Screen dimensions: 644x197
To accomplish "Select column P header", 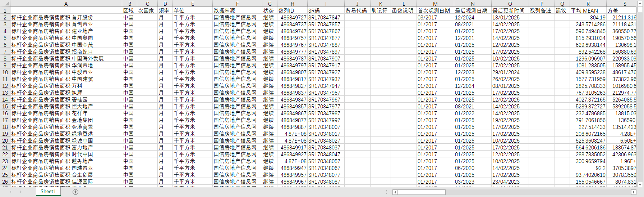I will 542,4.
